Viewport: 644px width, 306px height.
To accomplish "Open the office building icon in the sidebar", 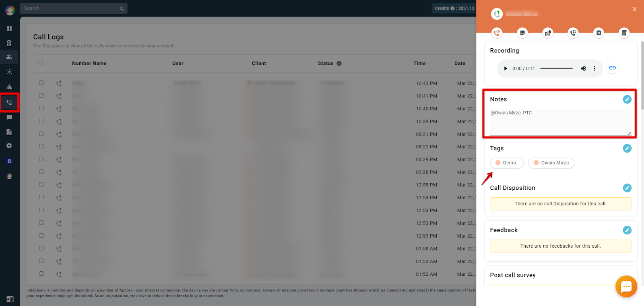I will pos(9,43).
